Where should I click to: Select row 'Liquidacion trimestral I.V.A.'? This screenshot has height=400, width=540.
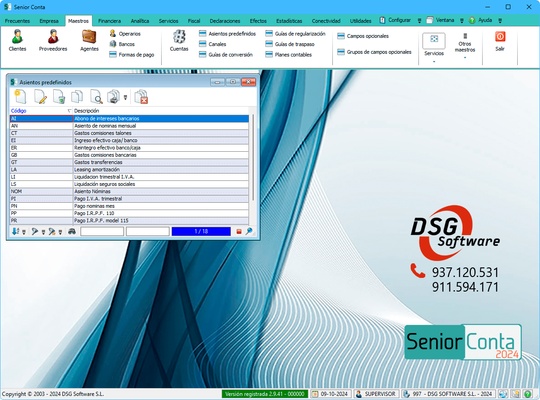129,177
